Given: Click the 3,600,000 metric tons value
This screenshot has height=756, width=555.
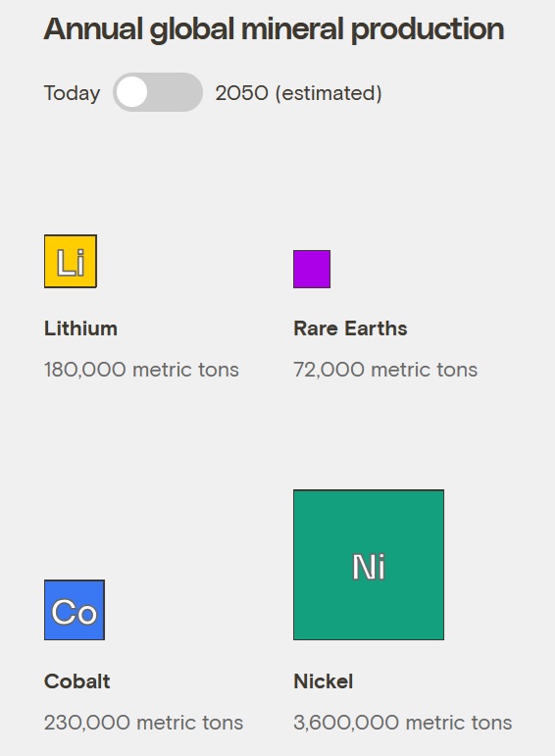Looking at the screenshot, I should click(403, 723).
